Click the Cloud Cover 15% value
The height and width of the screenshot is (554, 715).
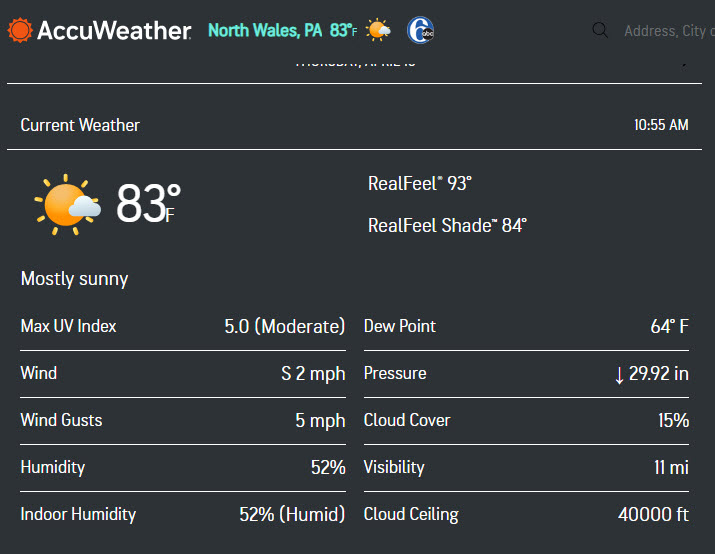(673, 420)
